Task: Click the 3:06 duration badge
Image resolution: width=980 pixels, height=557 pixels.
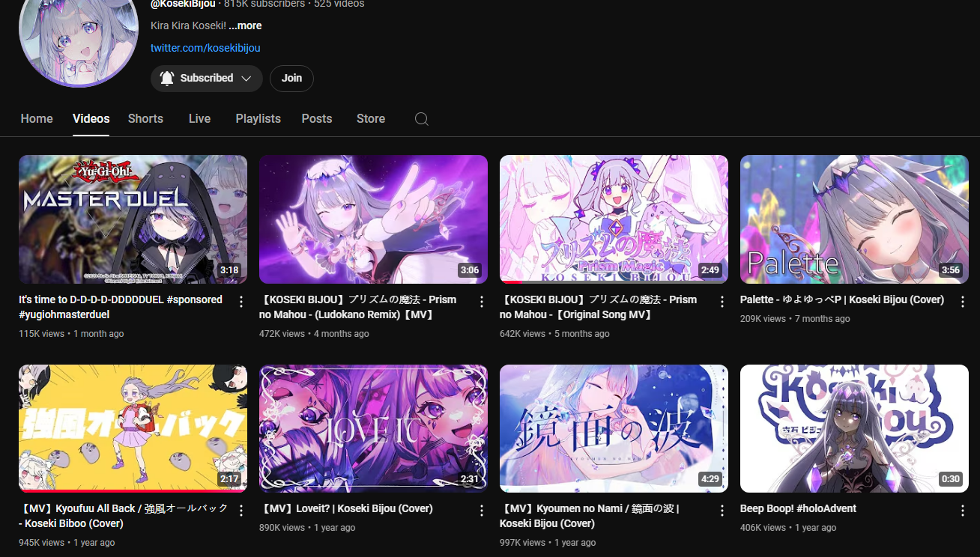Action: (x=470, y=270)
